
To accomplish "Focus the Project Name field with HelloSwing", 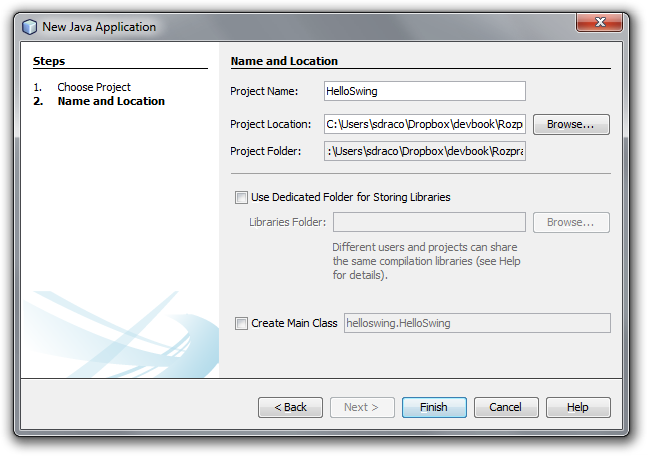I will coord(425,91).
